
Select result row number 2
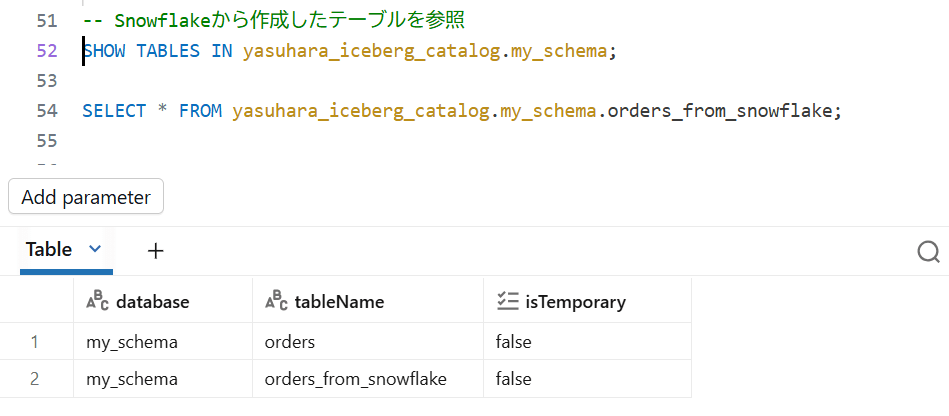pyautogui.click(x=35, y=379)
